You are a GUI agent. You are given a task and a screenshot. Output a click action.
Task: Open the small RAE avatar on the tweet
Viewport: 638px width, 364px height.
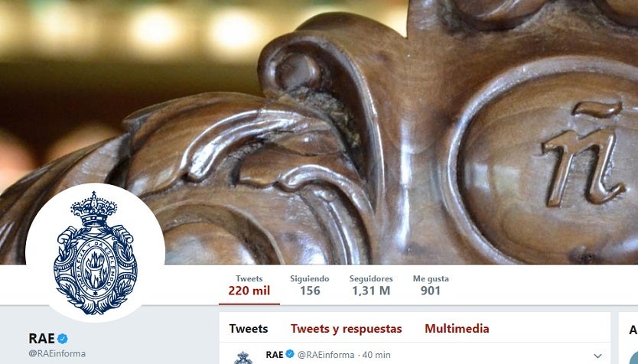coord(243,358)
